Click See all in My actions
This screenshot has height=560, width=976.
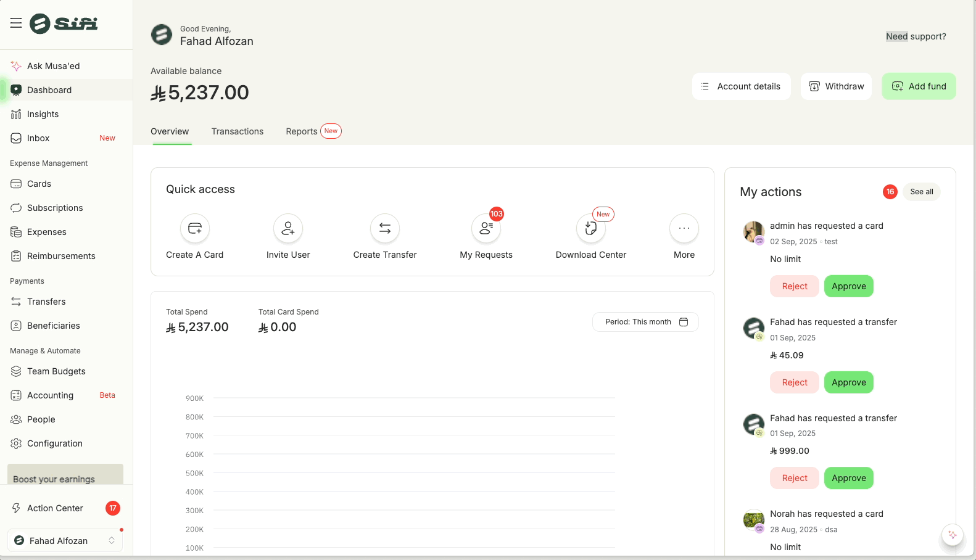point(921,192)
